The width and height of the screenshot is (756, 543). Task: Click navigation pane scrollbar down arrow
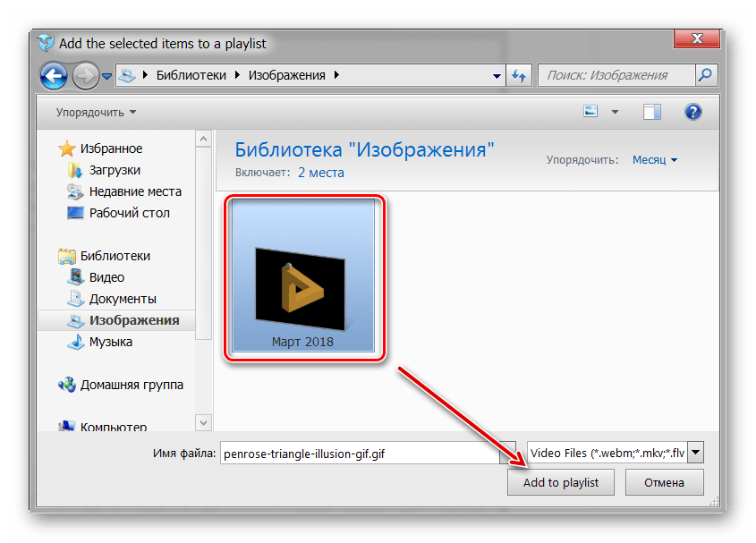(203, 422)
